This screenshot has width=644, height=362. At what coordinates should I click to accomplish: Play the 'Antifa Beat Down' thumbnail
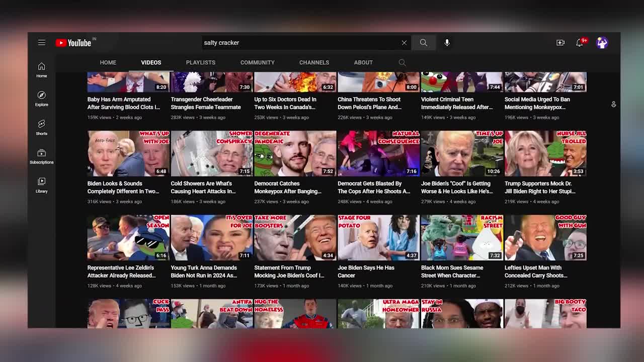tap(212, 314)
